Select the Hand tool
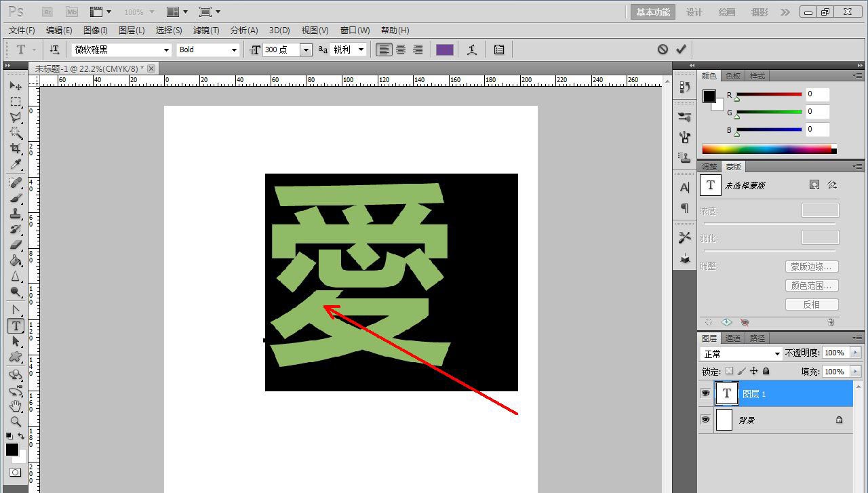The image size is (868, 493). [16, 406]
